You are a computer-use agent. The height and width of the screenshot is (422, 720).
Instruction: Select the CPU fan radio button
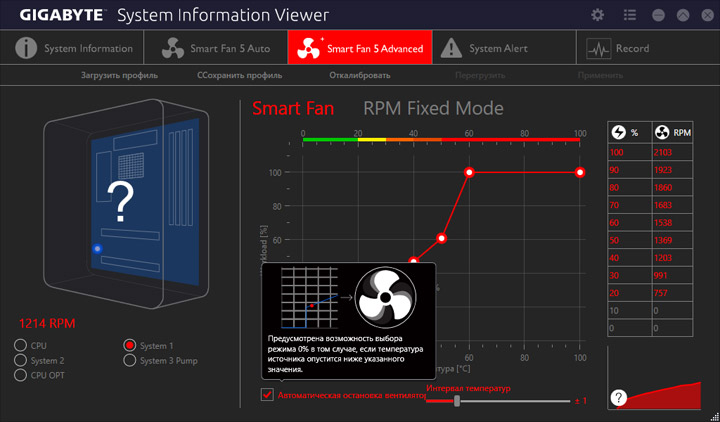[x=20, y=345]
